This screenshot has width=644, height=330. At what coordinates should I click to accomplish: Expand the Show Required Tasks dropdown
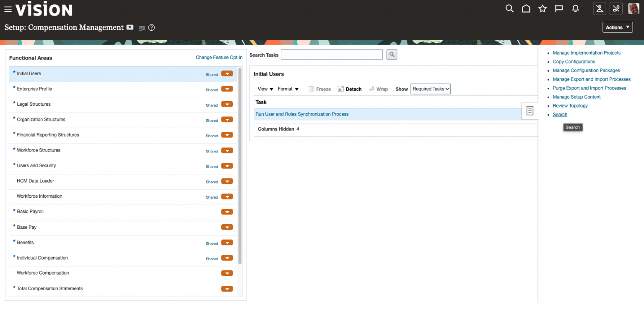pos(431,89)
